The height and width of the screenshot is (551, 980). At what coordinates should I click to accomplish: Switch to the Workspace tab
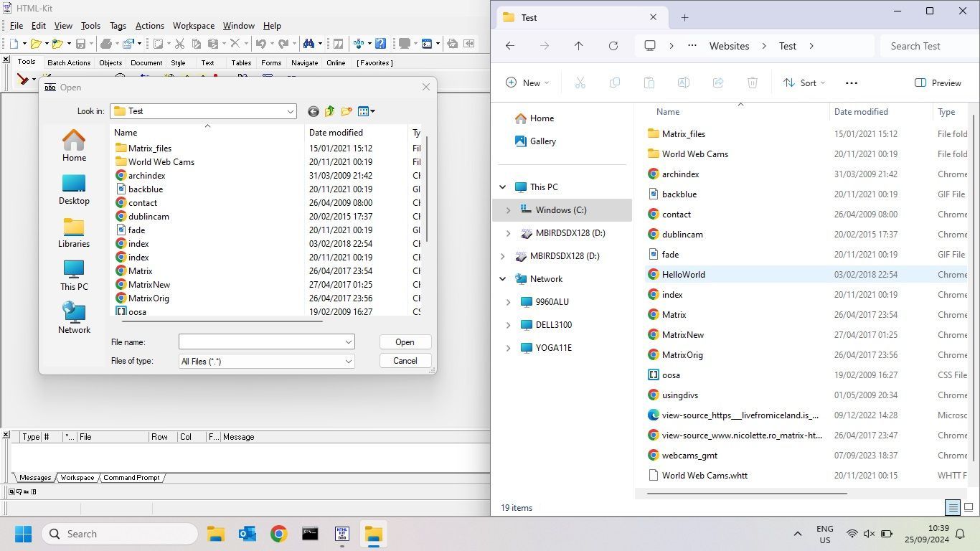tap(76, 477)
